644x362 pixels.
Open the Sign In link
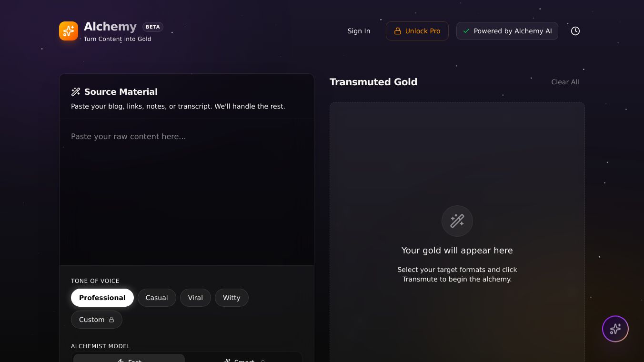359,31
